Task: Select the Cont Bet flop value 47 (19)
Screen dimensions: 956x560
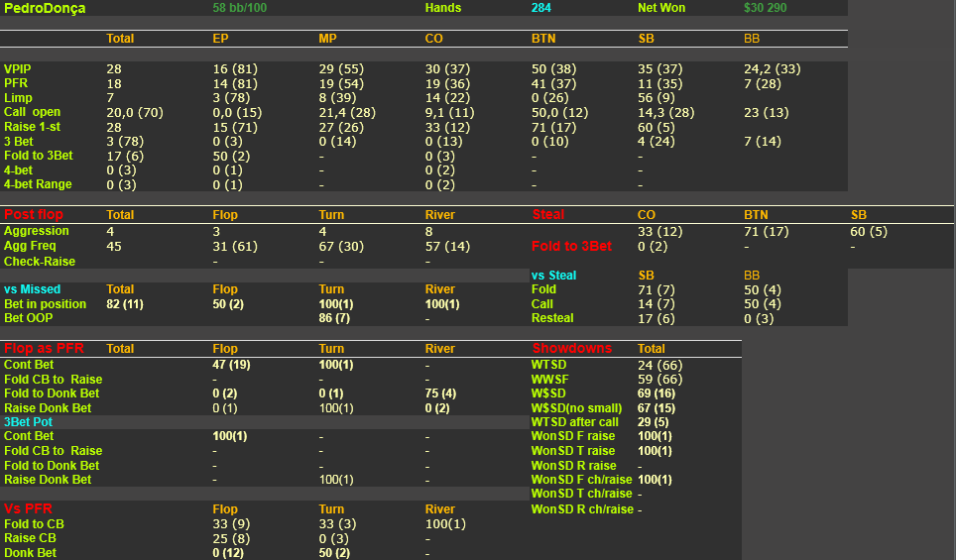Action: pyautogui.click(x=232, y=365)
